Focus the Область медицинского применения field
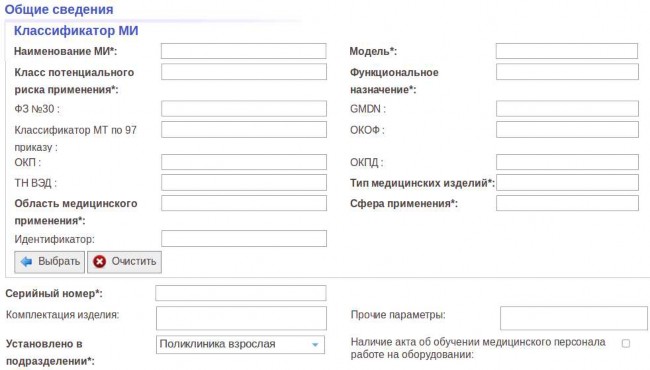 [244, 203]
